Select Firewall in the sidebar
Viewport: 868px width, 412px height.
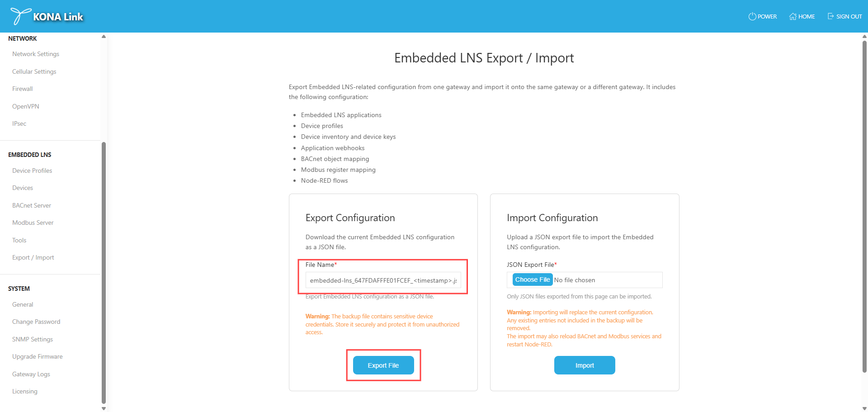click(x=23, y=89)
